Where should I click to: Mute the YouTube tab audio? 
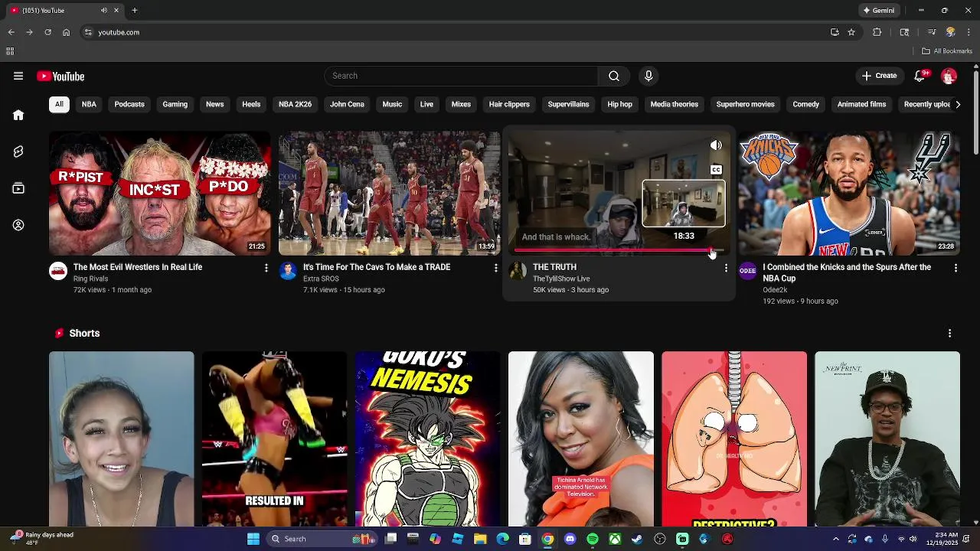point(104,10)
